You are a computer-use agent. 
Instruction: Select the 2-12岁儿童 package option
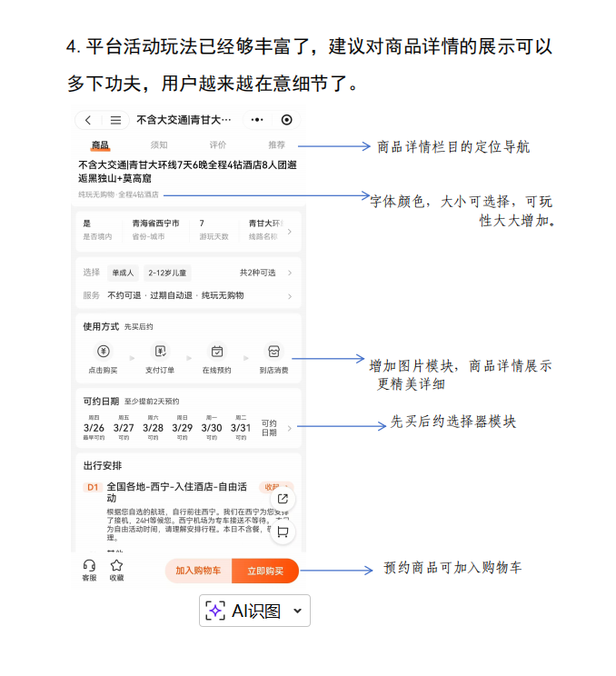pyautogui.click(x=167, y=273)
